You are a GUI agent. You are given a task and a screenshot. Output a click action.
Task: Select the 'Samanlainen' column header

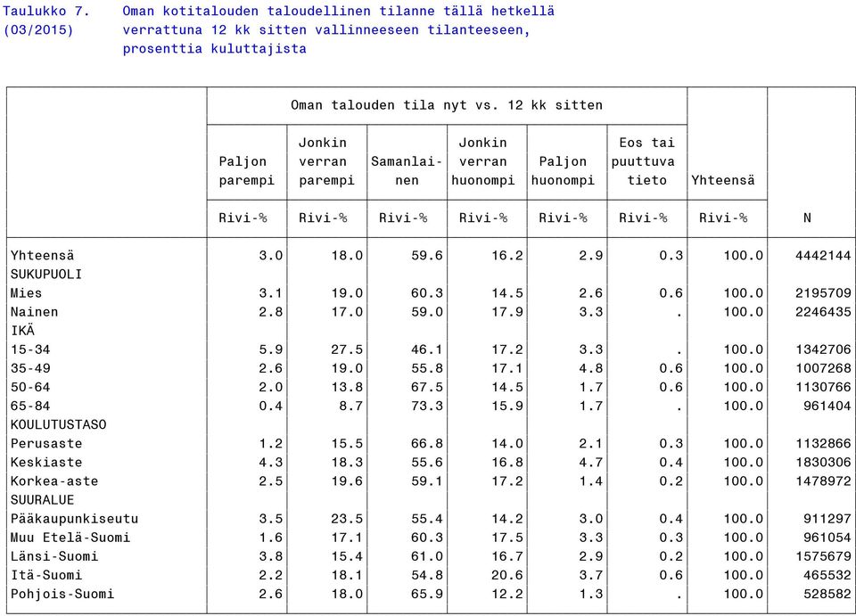[x=407, y=171]
